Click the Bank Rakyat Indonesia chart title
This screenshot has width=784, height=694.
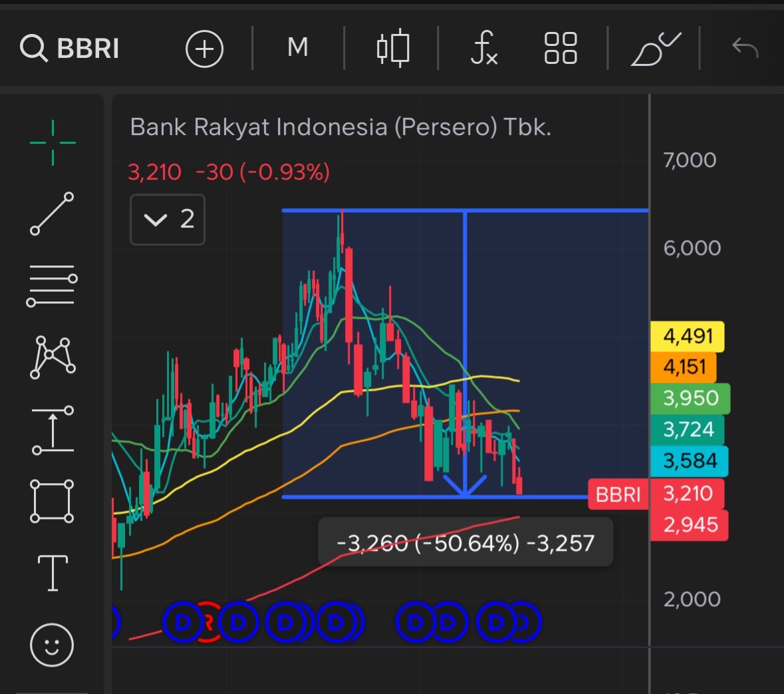pos(340,127)
